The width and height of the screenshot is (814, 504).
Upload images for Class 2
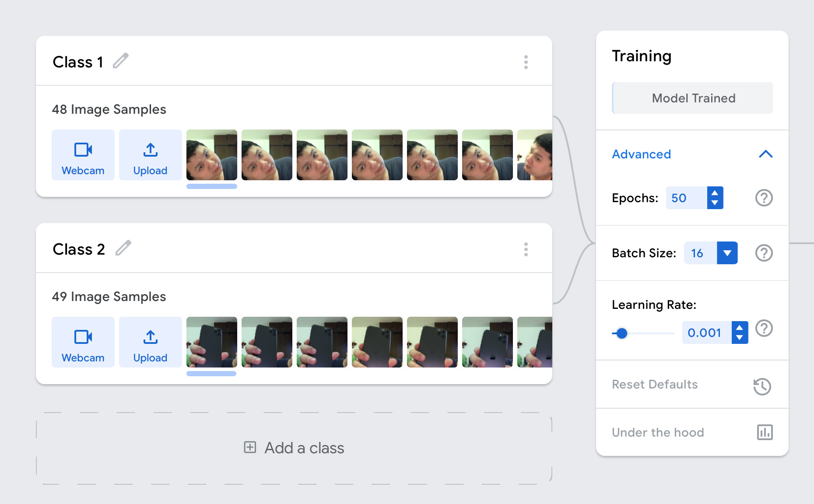pyautogui.click(x=151, y=342)
